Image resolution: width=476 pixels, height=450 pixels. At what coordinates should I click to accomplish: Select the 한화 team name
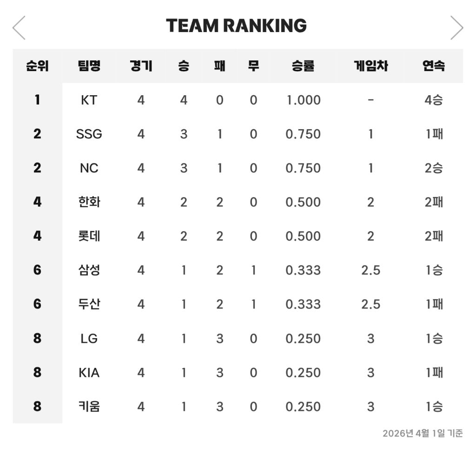tap(89, 202)
